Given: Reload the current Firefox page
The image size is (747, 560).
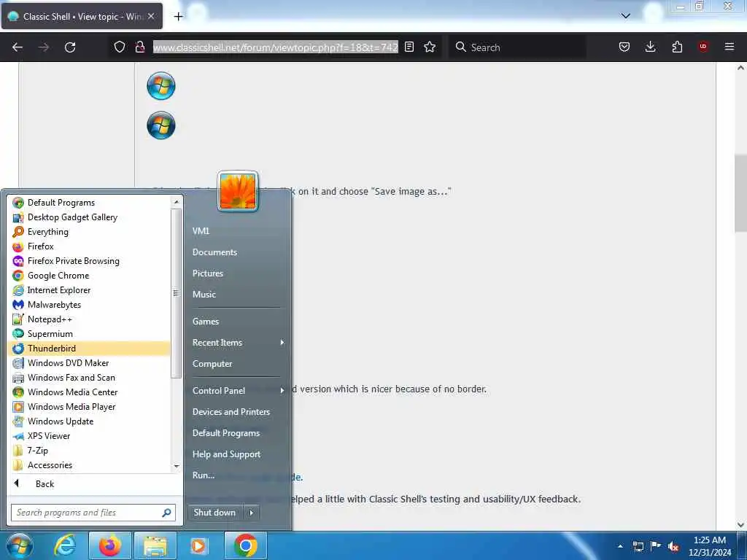Looking at the screenshot, I should point(70,47).
